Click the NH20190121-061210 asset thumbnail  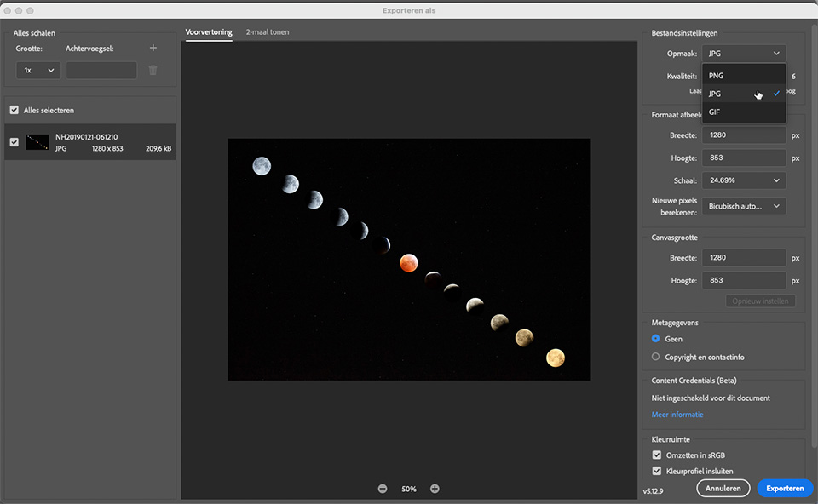[37, 142]
